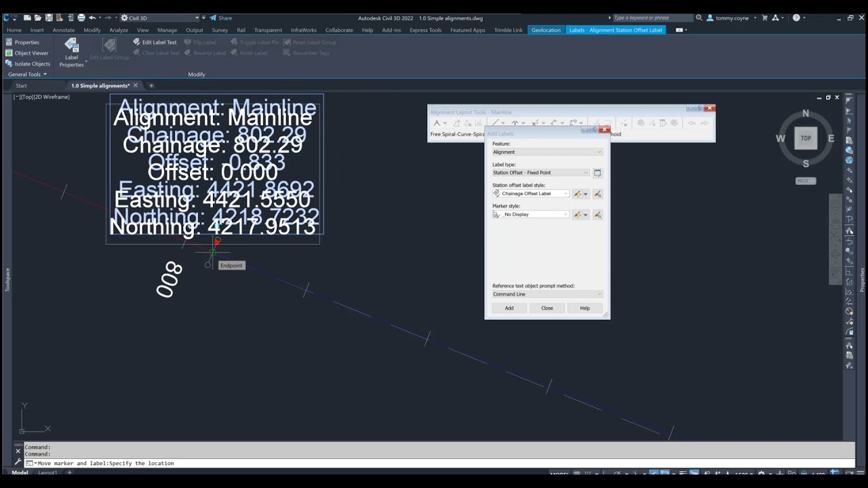The width and height of the screenshot is (868, 488).
Task: Click the N compass direction on ViewCube
Action: coord(806,113)
